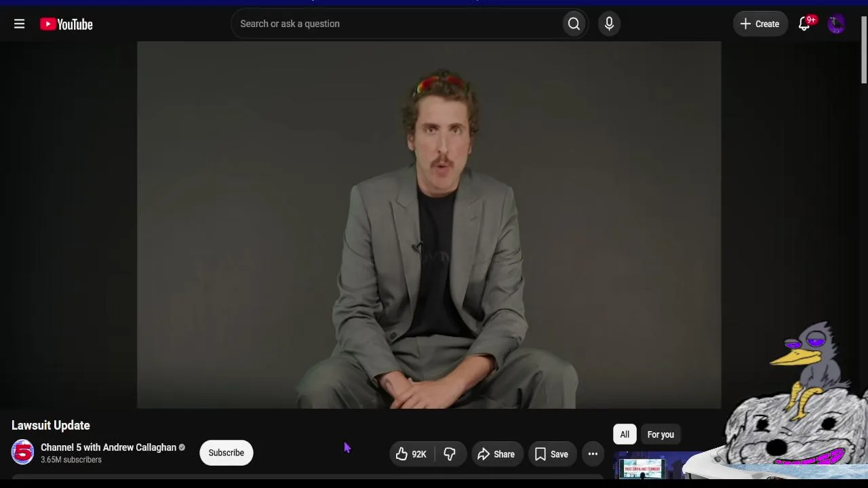Select the All filter chip
Image resolution: width=868 pixels, height=488 pixels.
click(x=625, y=434)
